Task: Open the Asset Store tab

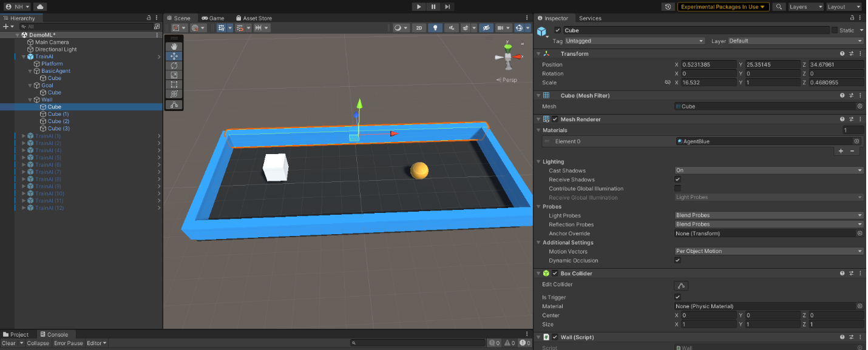Action: click(254, 18)
